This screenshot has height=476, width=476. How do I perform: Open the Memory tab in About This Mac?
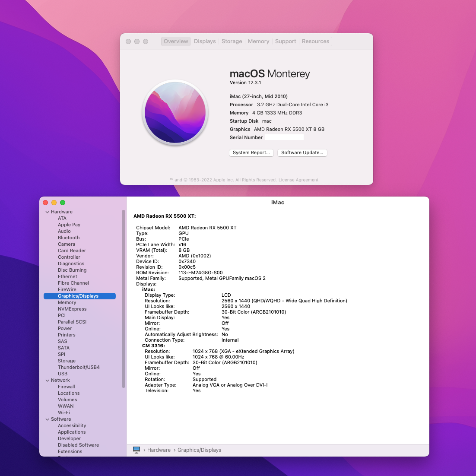click(258, 41)
